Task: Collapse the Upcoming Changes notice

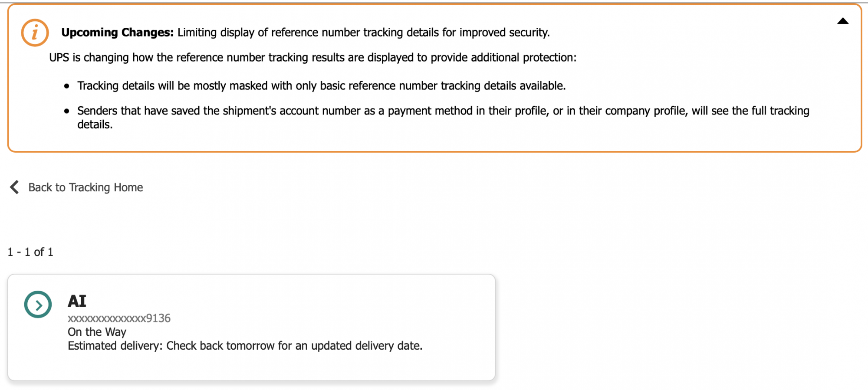Action: click(x=842, y=21)
